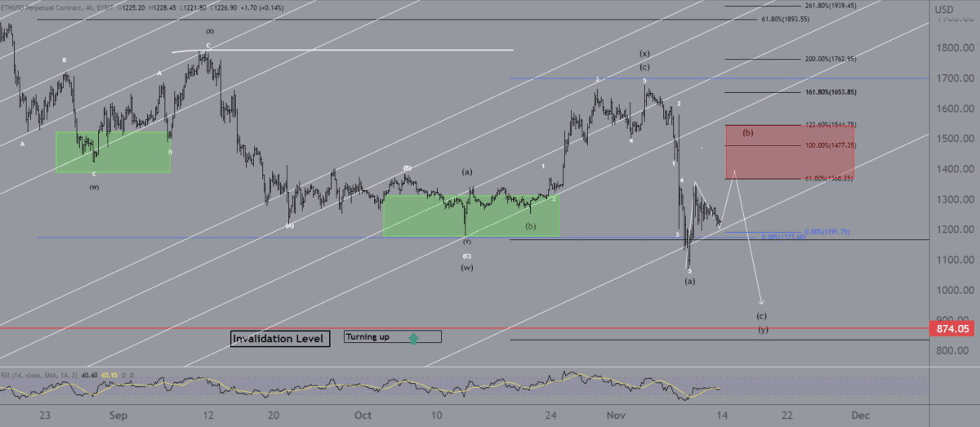
Task: Select the October green rectangle above the (Y) label
Action: click(x=471, y=216)
